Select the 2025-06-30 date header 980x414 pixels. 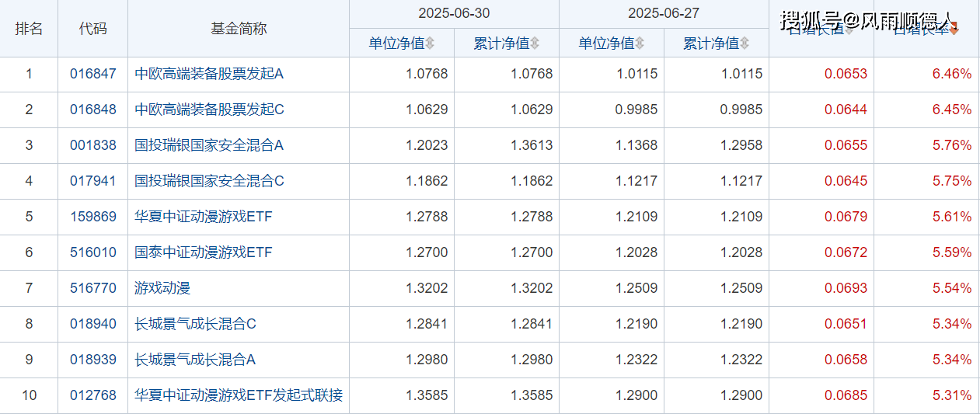[x=454, y=14]
